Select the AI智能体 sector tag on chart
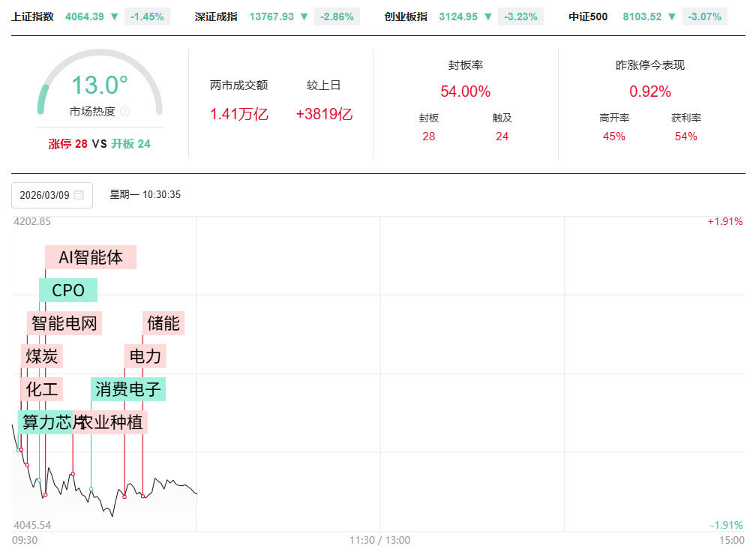 click(x=91, y=257)
